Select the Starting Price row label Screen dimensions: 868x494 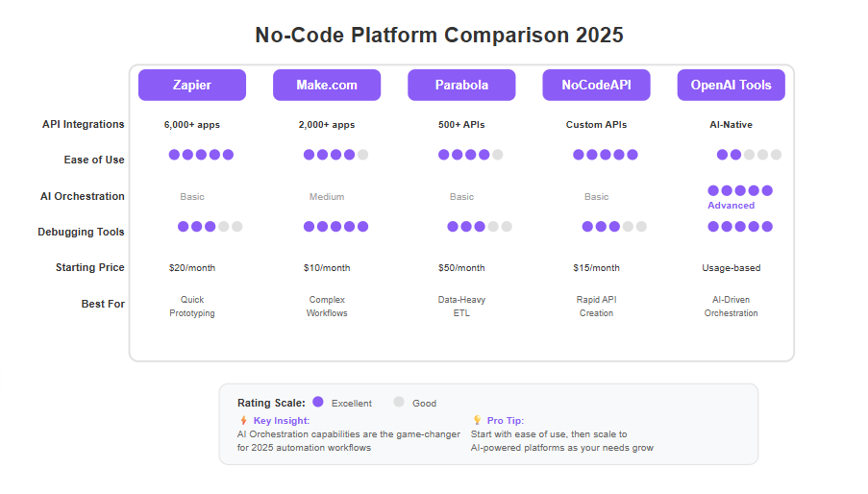[x=89, y=267]
